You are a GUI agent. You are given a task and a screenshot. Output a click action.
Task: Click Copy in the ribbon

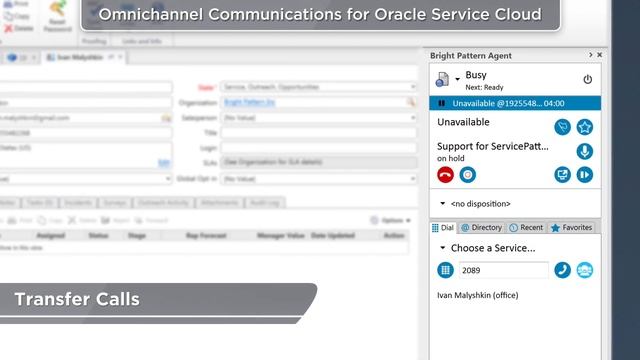click(x=17, y=16)
